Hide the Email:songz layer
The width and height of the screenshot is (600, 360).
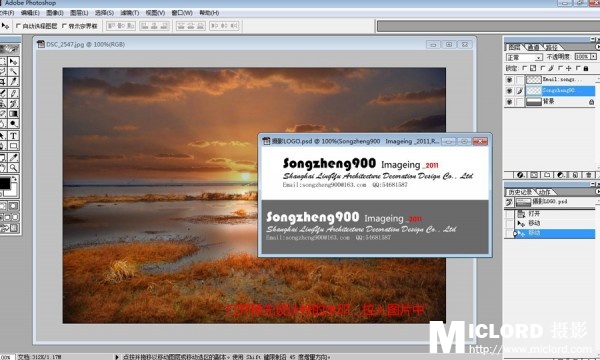pyautogui.click(x=509, y=80)
